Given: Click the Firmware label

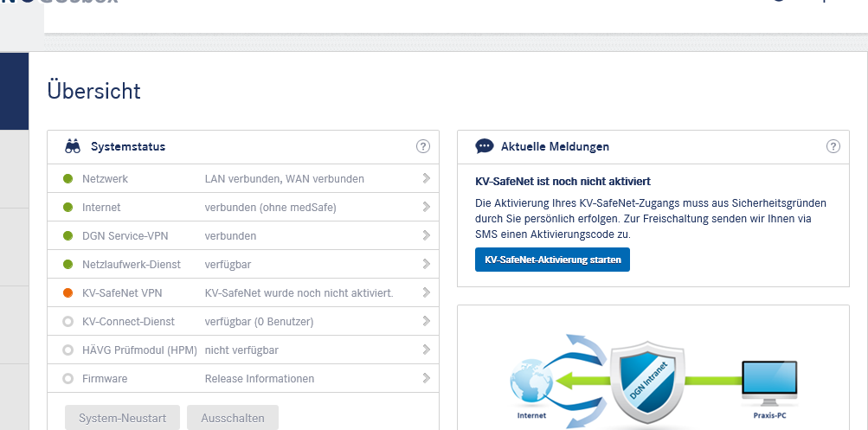Looking at the screenshot, I should [105, 379].
